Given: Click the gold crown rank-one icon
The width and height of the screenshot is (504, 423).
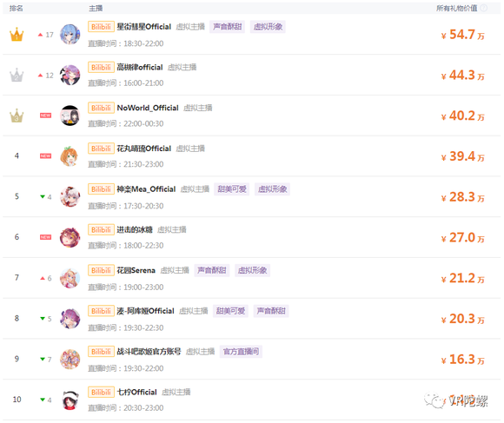Looking at the screenshot, I should 17,35.
